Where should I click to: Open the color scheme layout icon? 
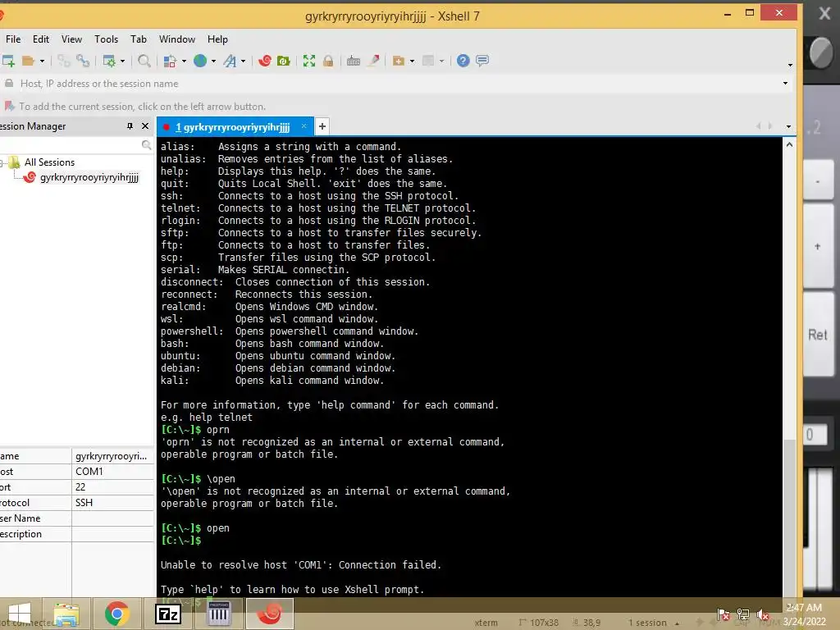pos(171,61)
